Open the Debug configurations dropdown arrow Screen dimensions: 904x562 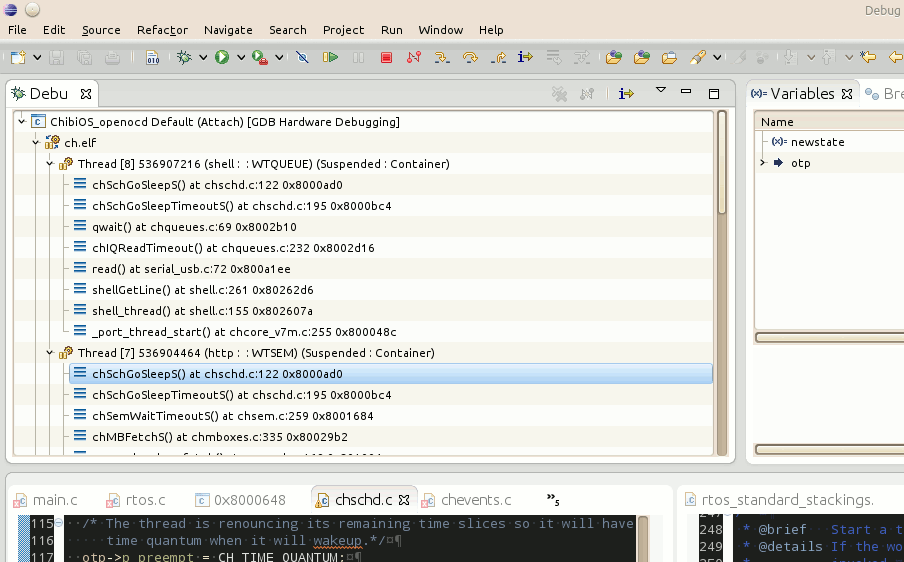click(203, 57)
